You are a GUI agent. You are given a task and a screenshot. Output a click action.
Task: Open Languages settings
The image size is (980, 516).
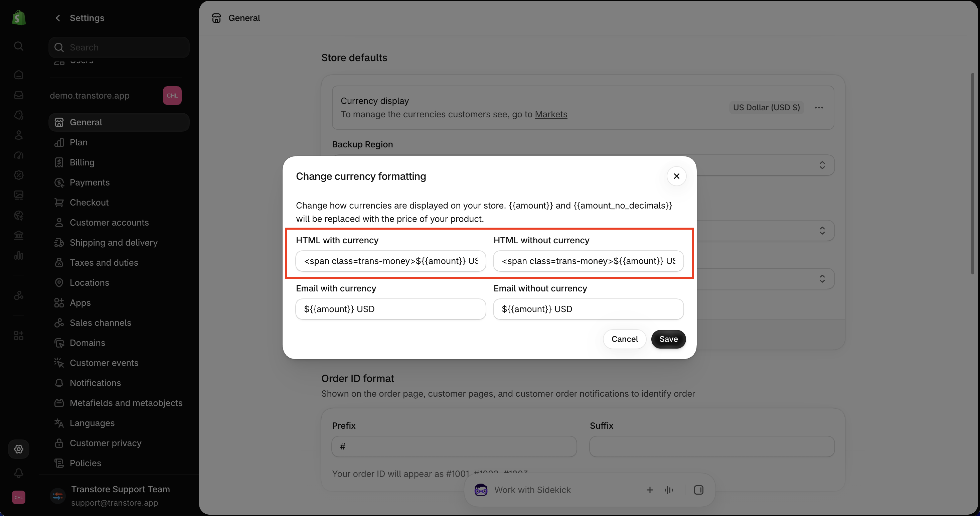point(119,423)
